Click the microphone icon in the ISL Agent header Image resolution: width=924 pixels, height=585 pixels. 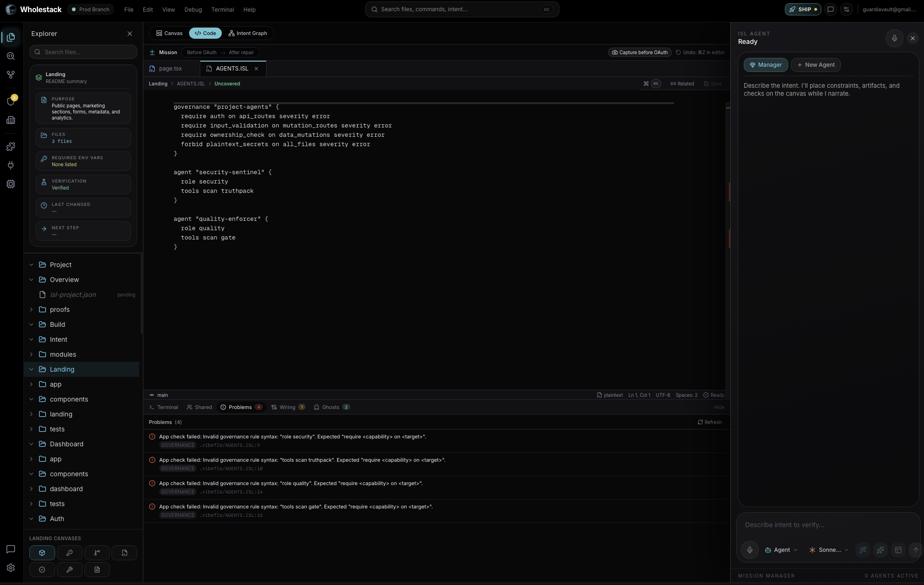pyautogui.click(x=895, y=38)
